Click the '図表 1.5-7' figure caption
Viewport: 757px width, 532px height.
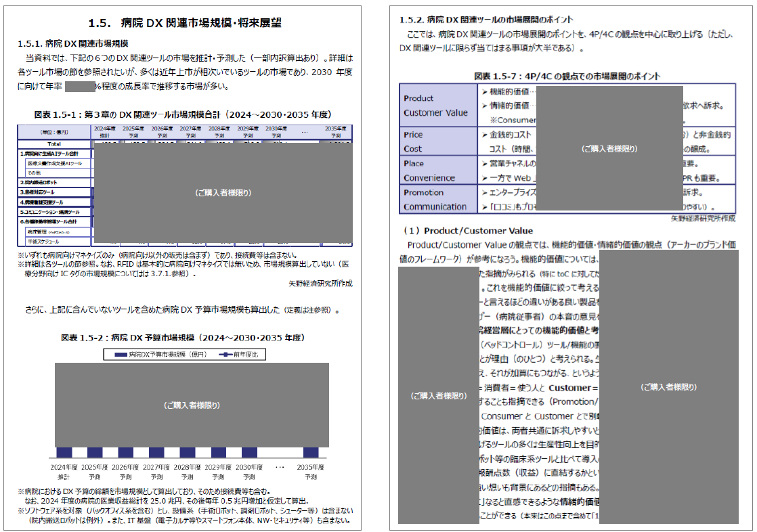[x=567, y=76]
